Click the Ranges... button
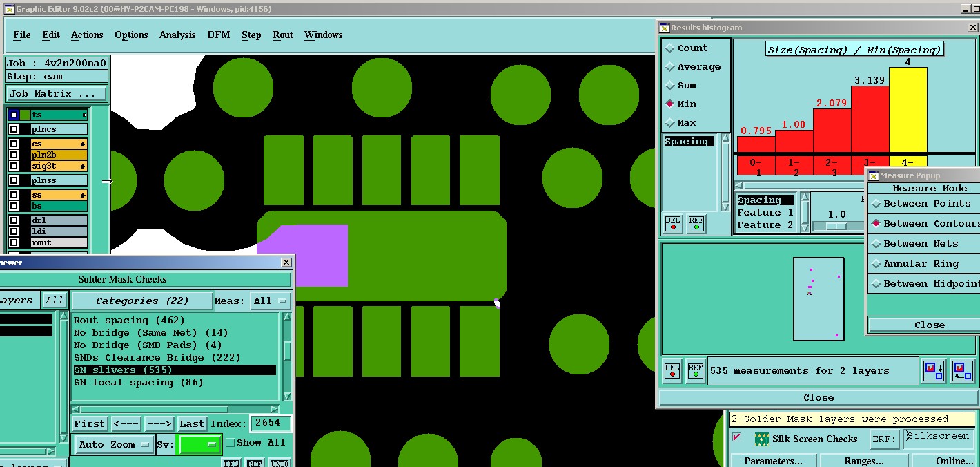This screenshot has width=980, height=467. pos(864,461)
